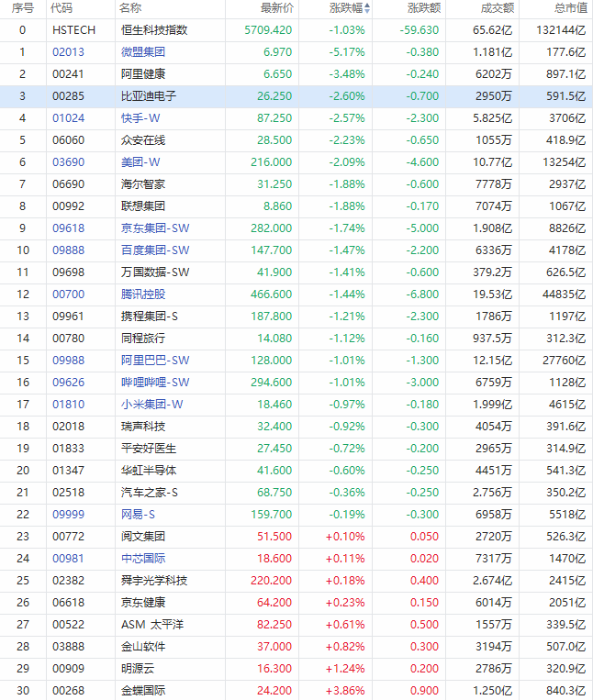This screenshot has width=593, height=700.
Task: Open 微盟集团 stock link
Action: coord(143,52)
